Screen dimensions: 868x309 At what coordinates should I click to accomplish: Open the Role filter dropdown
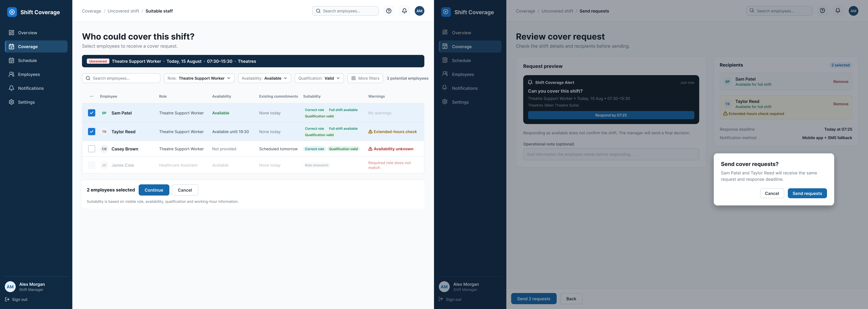click(x=199, y=78)
